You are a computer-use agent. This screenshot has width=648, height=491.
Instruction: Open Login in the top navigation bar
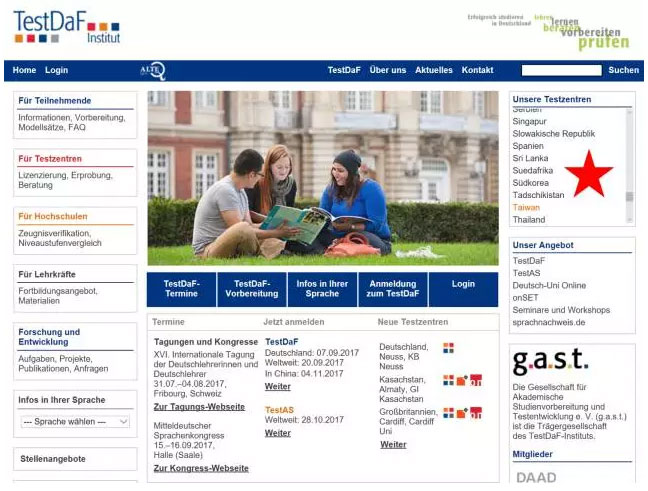[56, 70]
